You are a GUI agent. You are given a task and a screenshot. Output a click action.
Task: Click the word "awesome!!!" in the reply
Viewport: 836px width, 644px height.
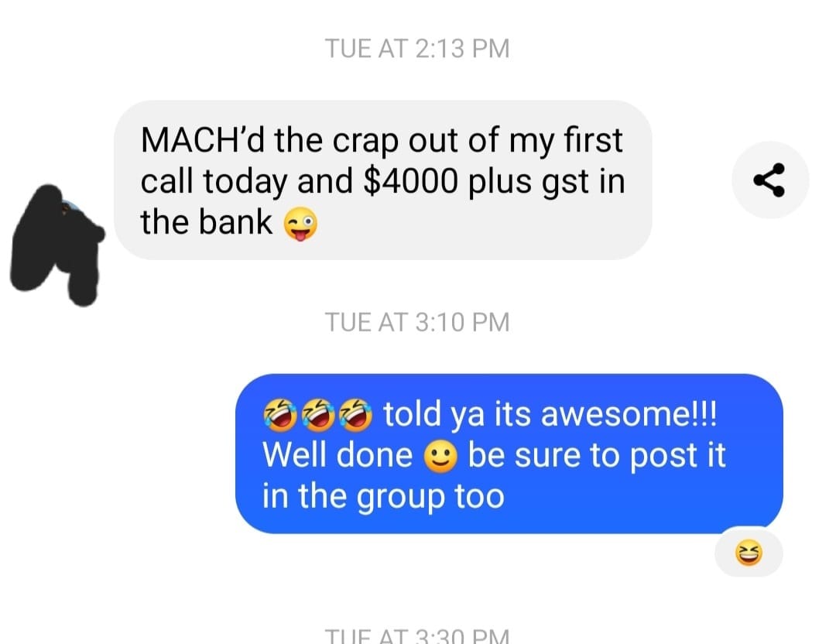[629, 414]
